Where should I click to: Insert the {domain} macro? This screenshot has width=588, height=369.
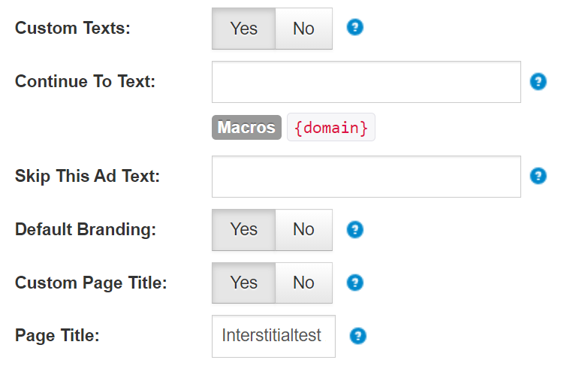coord(330,128)
